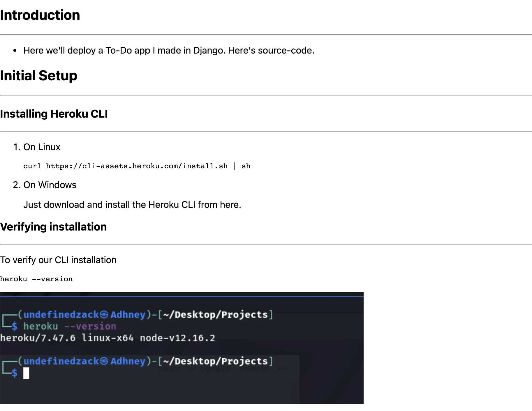Screen dimensions: 532x411
Task: Click the faint three-dots icon in terminal image
Action: coord(283,369)
